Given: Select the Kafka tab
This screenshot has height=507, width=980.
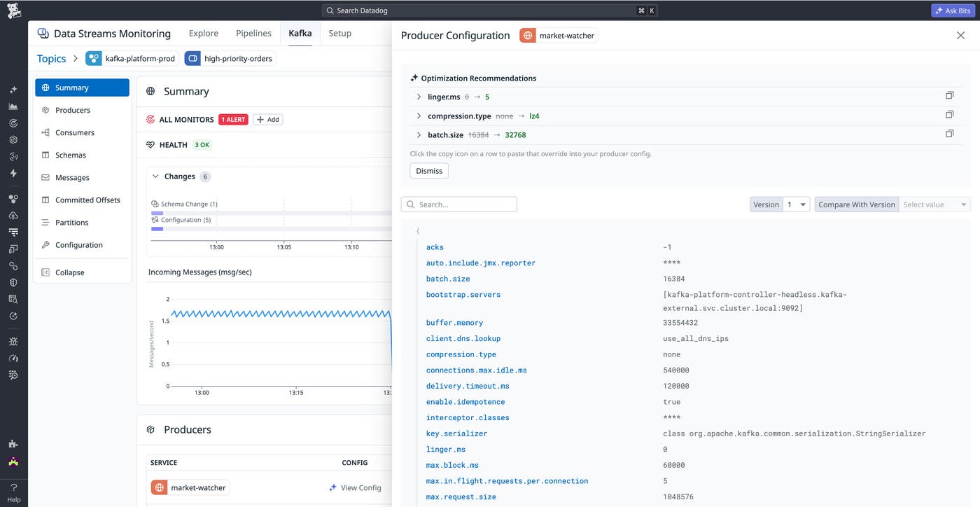Looking at the screenshot, I should [300, 33].
